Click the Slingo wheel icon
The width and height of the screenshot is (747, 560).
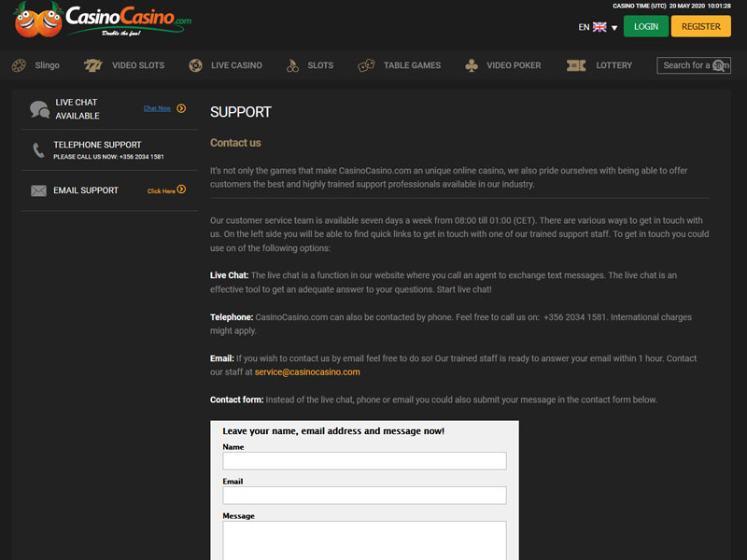(x=19, y=65)
